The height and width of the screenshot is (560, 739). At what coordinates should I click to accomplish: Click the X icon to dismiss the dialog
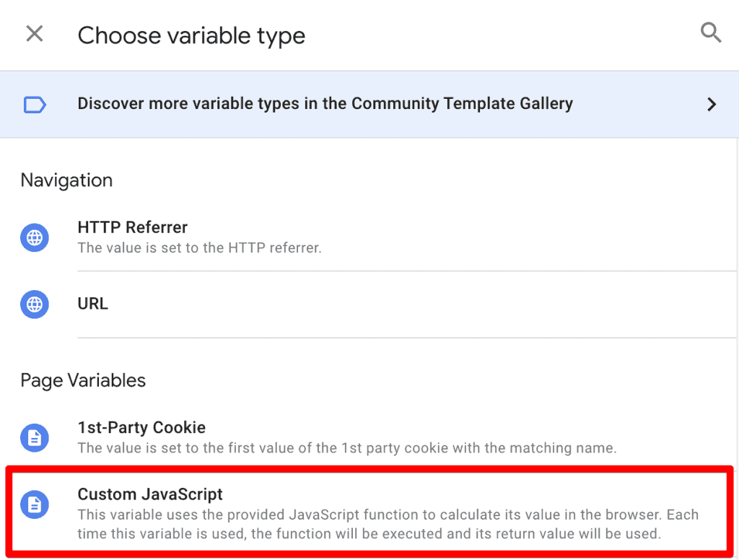(34, 33)
